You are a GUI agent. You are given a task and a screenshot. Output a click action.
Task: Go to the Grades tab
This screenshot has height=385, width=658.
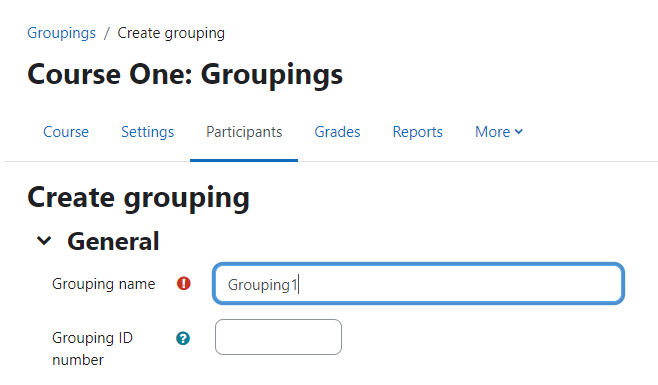coord(337,132)
